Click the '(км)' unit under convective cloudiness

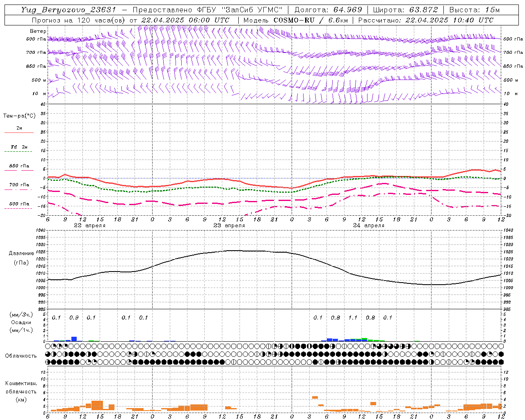point(21,399)
